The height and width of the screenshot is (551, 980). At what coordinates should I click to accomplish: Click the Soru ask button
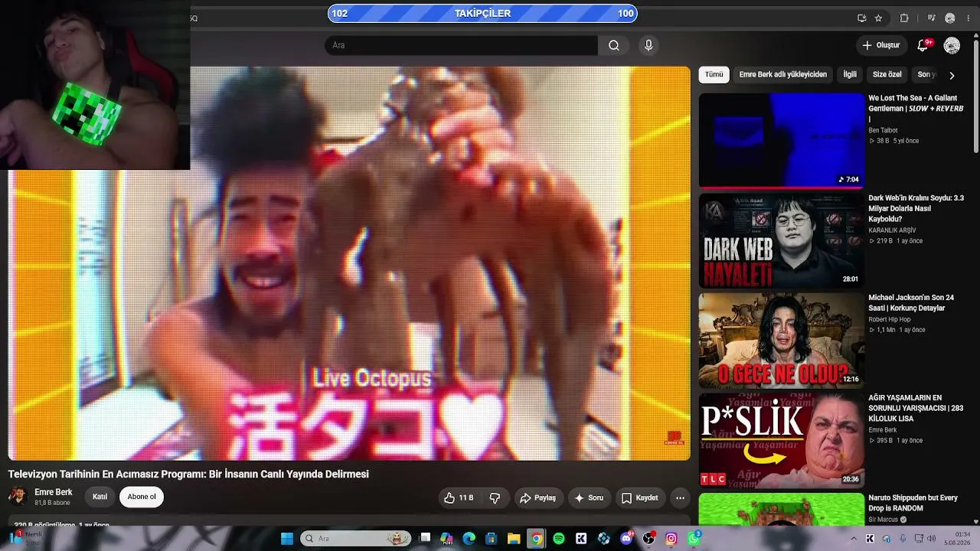pos(588,497)
